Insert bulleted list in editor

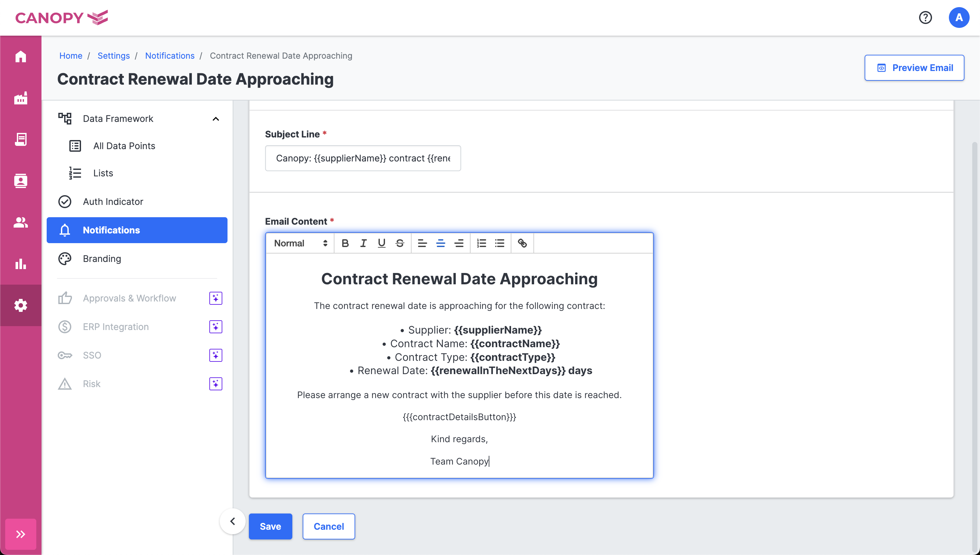pos(499,243)
